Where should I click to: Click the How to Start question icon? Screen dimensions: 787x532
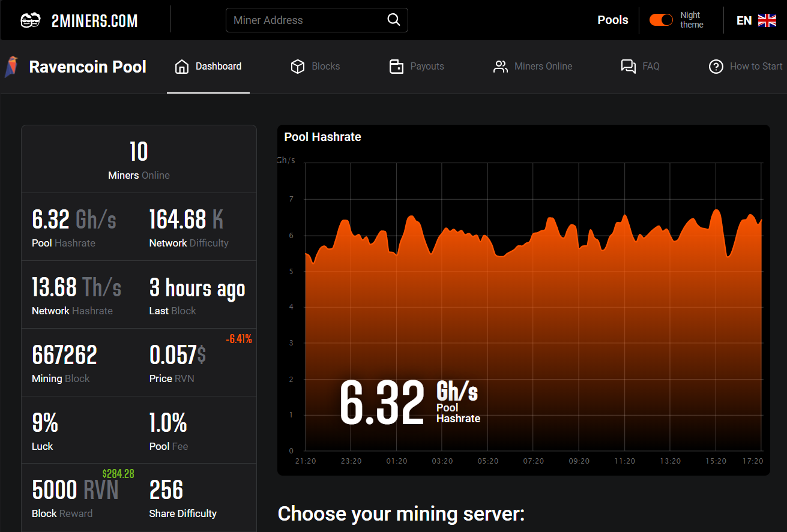[716, 67]
